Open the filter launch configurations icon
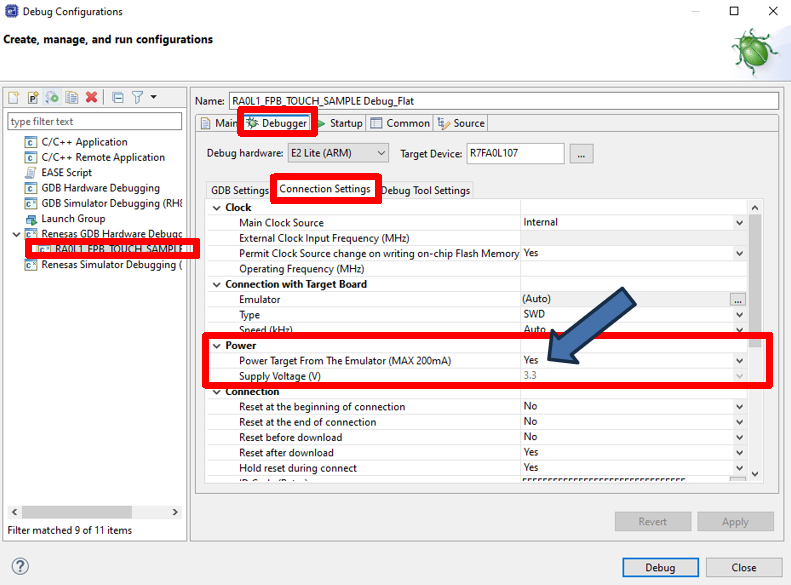 [x=138, y=97]
